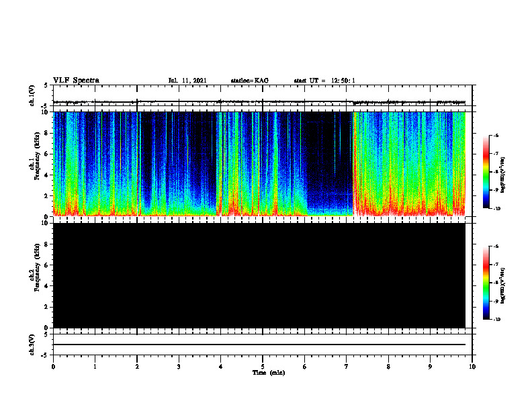This screenshot has height=411, width=532.
Task: Click the "ch.3(V)" axis label
Action: coord(32,345)
